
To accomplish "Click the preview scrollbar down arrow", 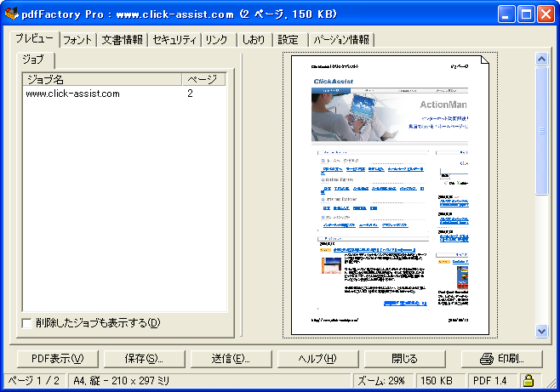I will pos(541,331).
